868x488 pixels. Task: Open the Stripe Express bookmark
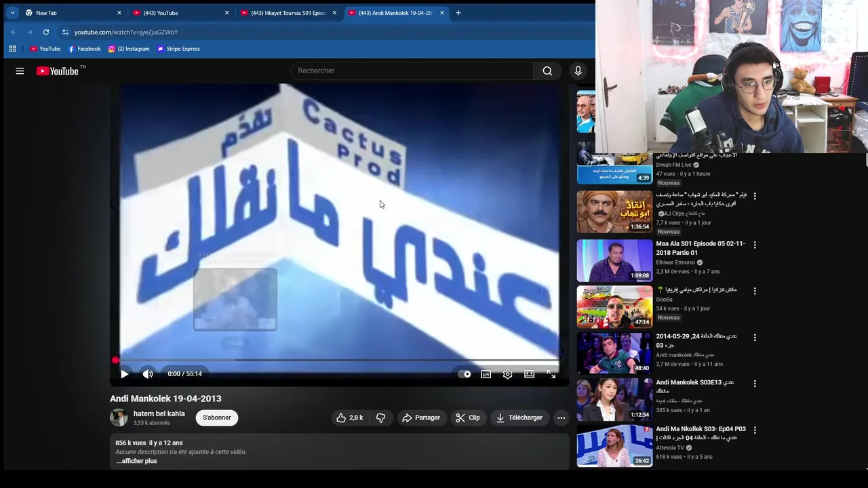(x=178, y=49)
